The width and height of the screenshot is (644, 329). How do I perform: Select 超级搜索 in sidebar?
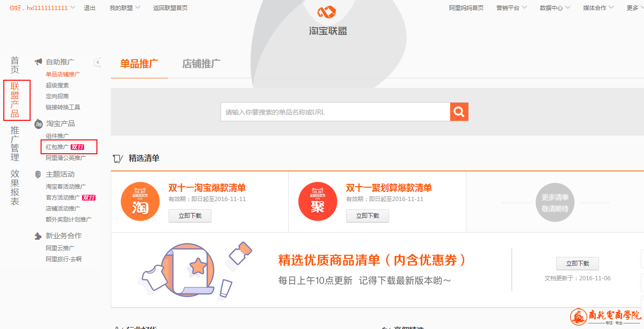point(57,85)
